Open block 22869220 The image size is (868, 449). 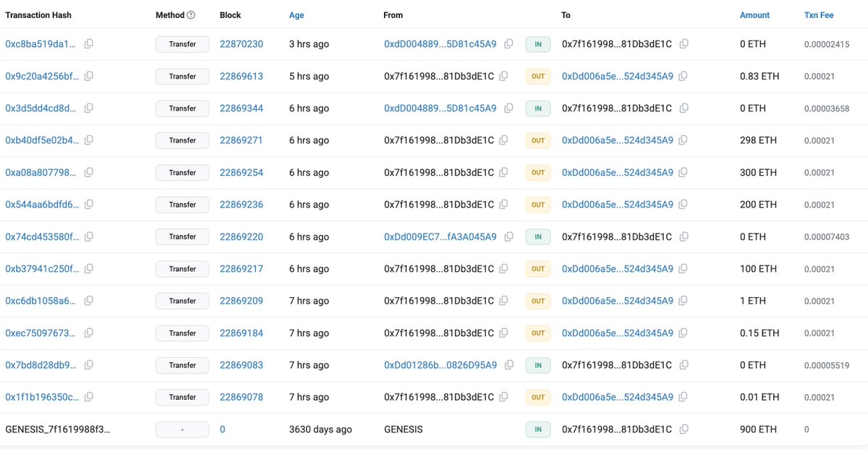[x=242, y=236]
